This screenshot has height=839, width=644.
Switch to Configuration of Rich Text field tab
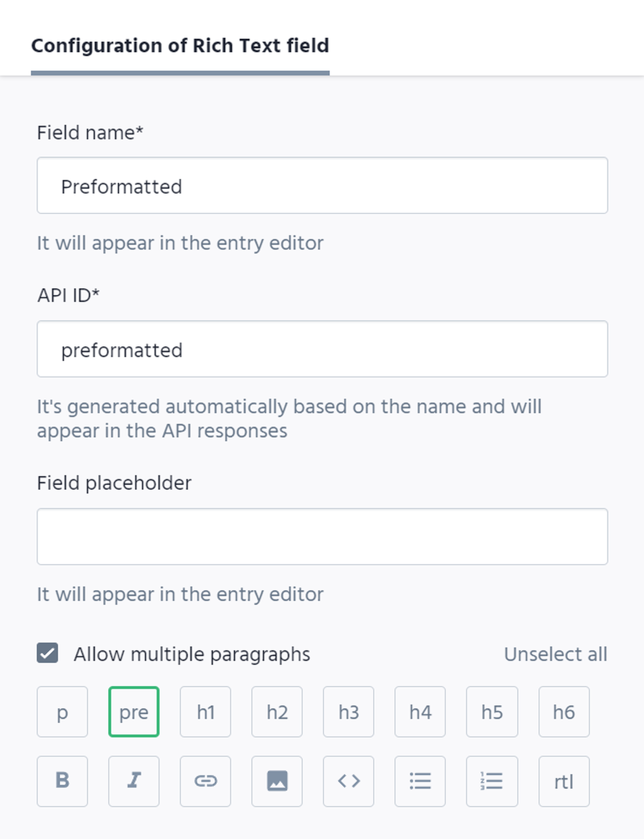pyautogui.click(x=180, y=45)
